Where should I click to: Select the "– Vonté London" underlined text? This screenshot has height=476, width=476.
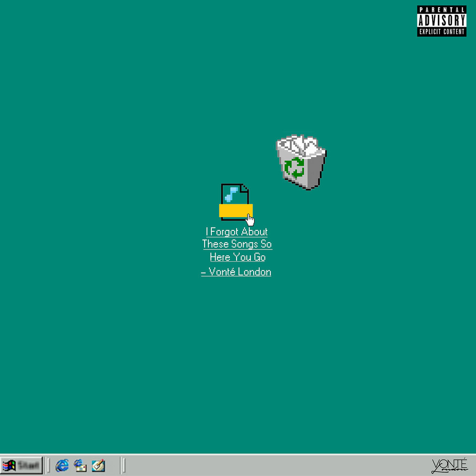(236, 272)
